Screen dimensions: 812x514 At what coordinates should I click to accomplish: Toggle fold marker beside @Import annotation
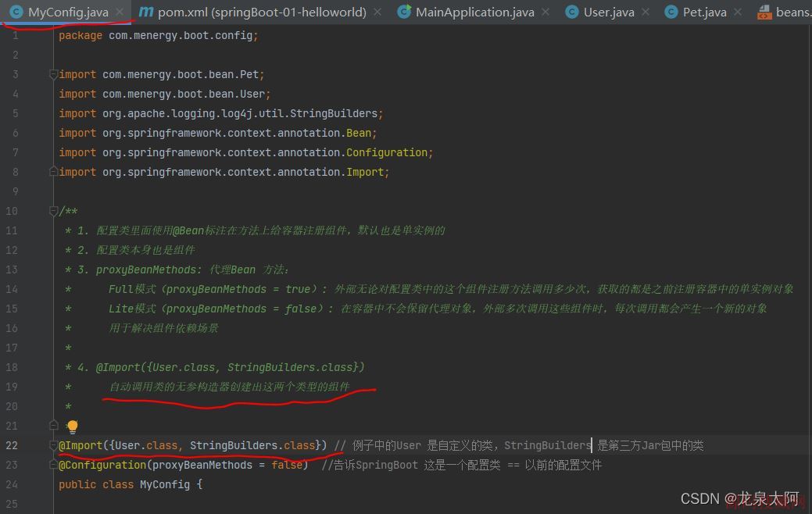pyautogui.click(x=53, y=446)
